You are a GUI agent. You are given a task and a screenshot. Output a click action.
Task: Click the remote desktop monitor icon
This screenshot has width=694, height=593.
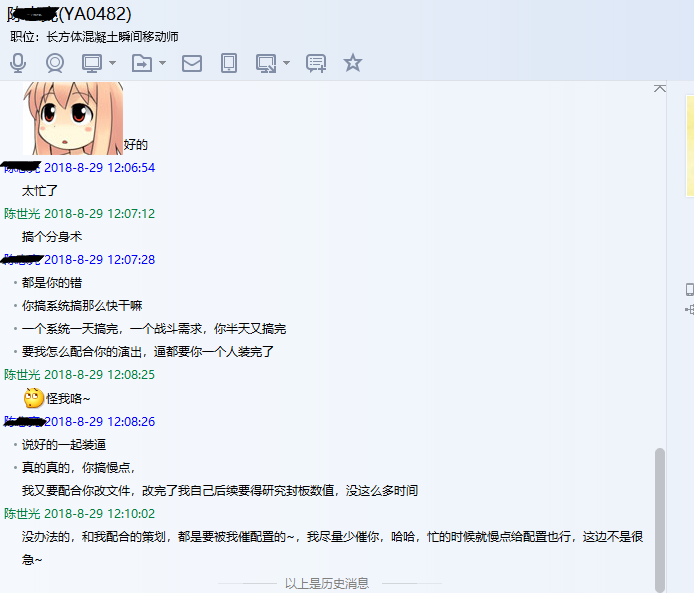[92, 63]
